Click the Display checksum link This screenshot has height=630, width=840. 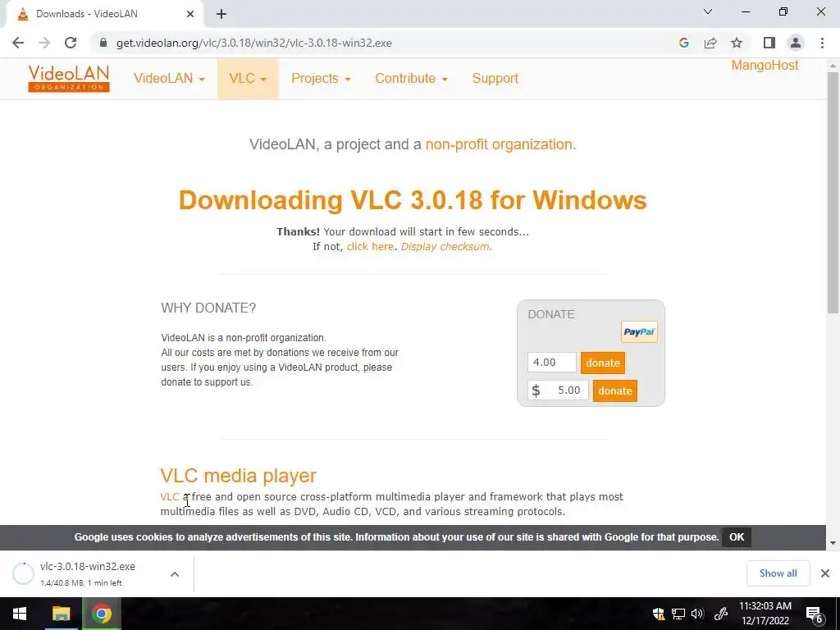coord(445,246)
